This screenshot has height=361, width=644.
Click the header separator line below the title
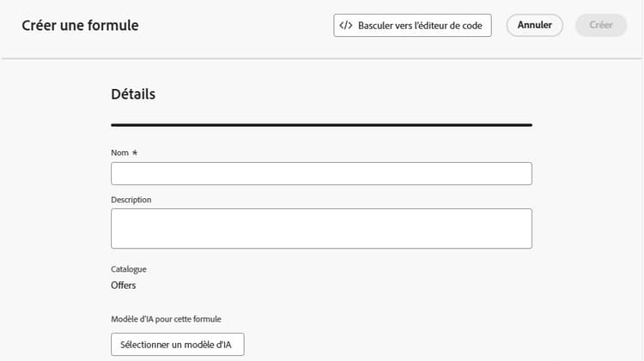321,58
